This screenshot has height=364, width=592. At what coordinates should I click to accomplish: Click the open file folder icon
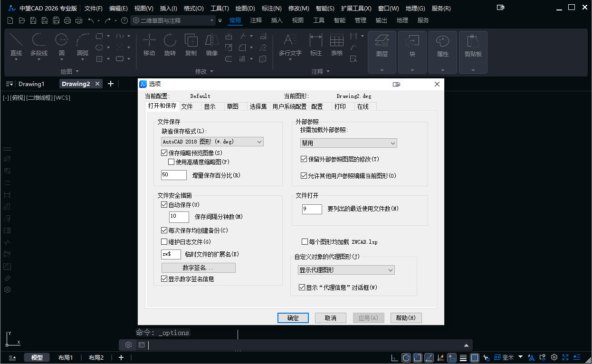coord(22,20)
